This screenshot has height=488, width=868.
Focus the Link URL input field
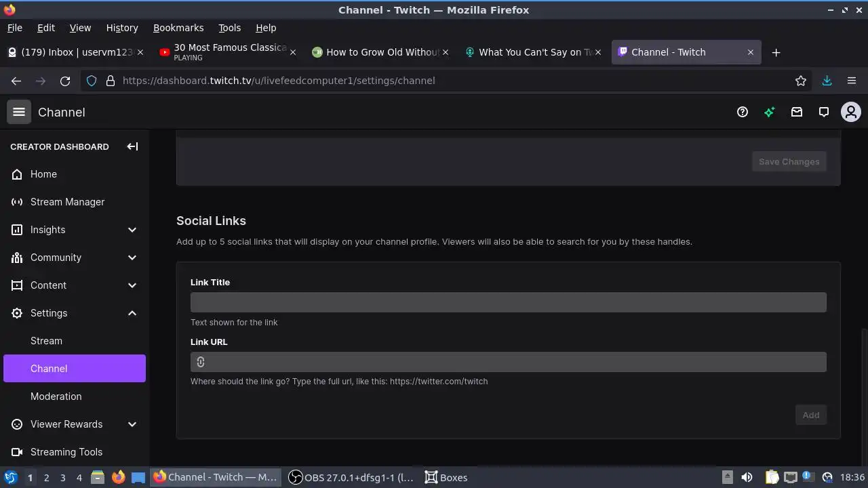(x=509, y=362)
